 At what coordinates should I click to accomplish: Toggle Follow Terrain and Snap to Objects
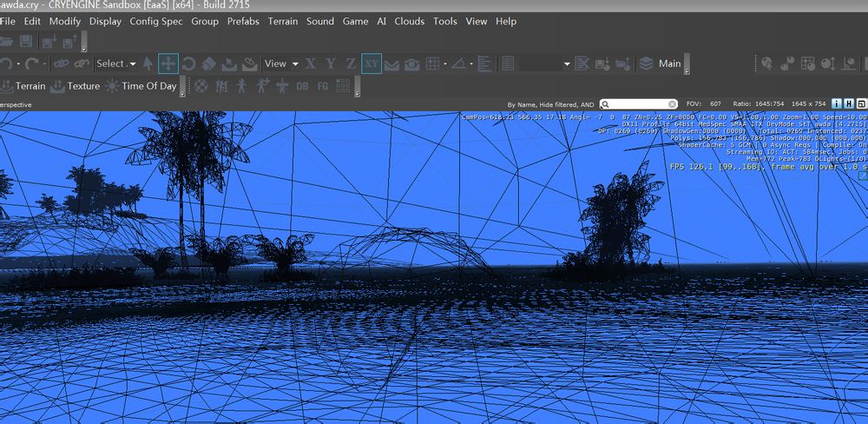[411, 64]
